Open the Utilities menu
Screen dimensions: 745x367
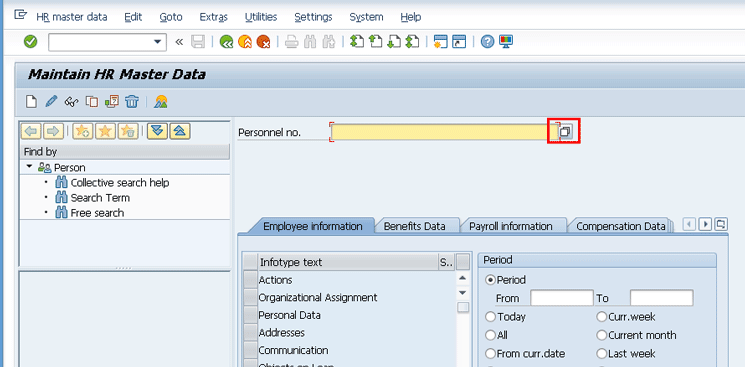(261, 17)
